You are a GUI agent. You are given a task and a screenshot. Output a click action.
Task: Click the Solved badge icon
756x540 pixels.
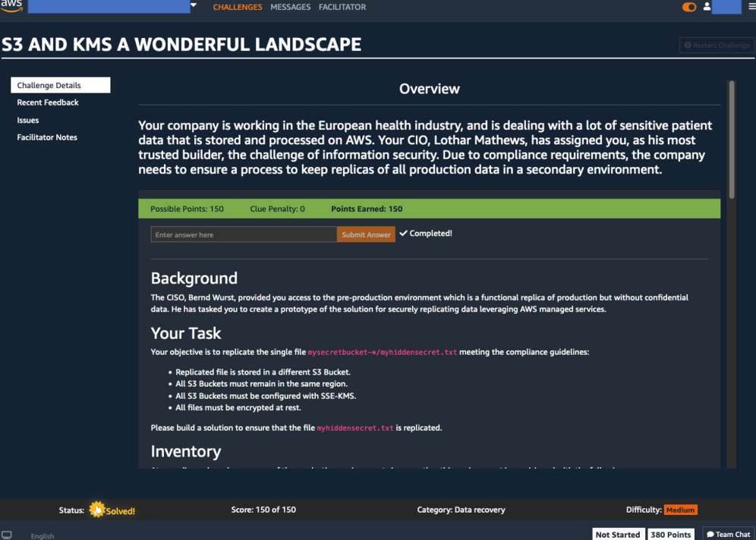click(97, 509)
